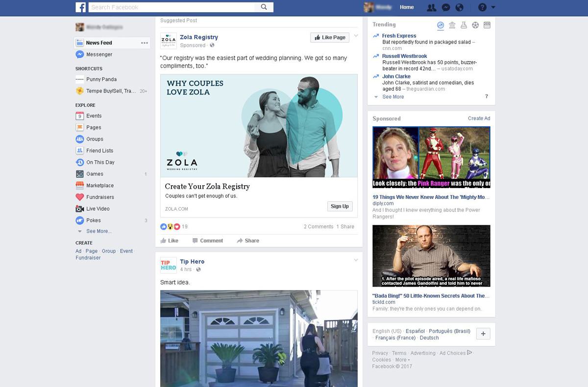
Task: View Sports trends via the soccer ball icon
Action: pyautogui.click(x=475, y=24)
